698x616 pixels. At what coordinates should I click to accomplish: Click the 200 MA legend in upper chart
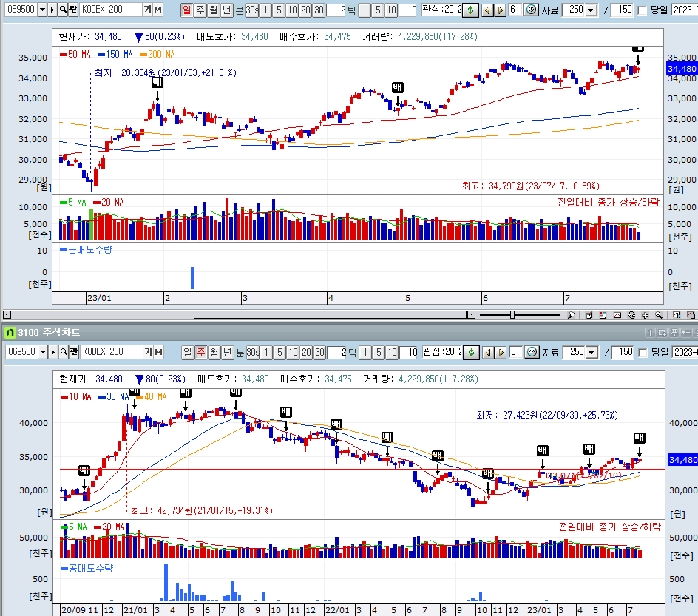click(157, 54)
